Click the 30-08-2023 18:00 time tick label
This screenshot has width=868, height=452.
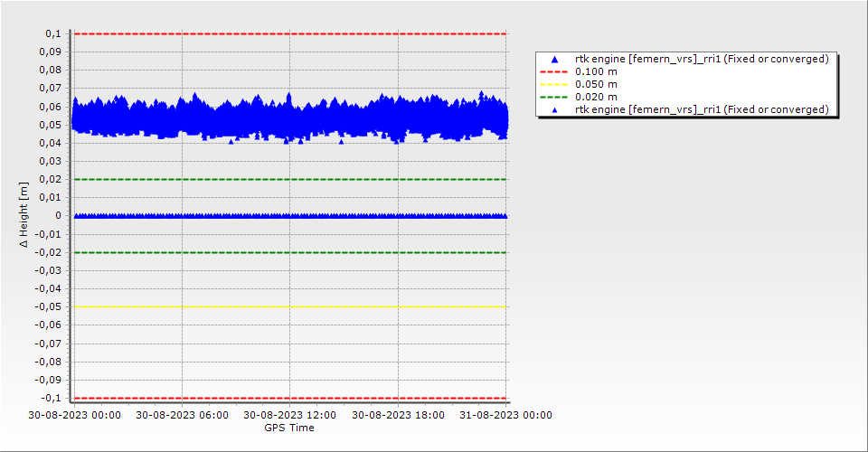tap(398, 416)
